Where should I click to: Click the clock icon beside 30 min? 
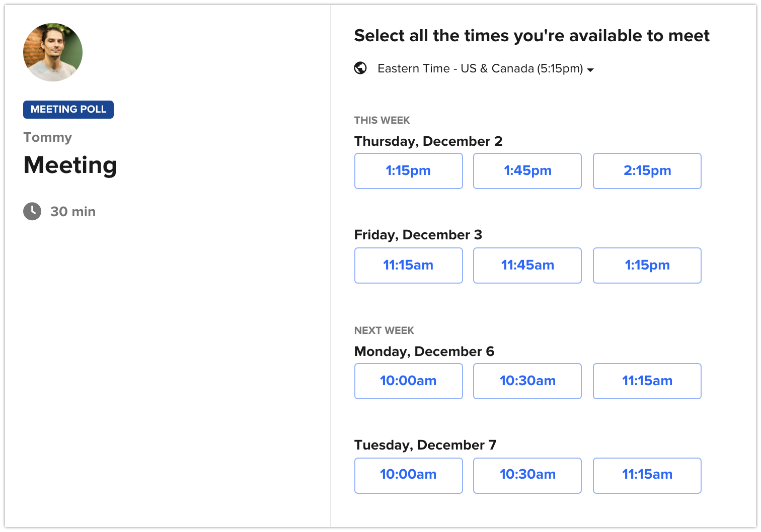click(x=32, y=211)
